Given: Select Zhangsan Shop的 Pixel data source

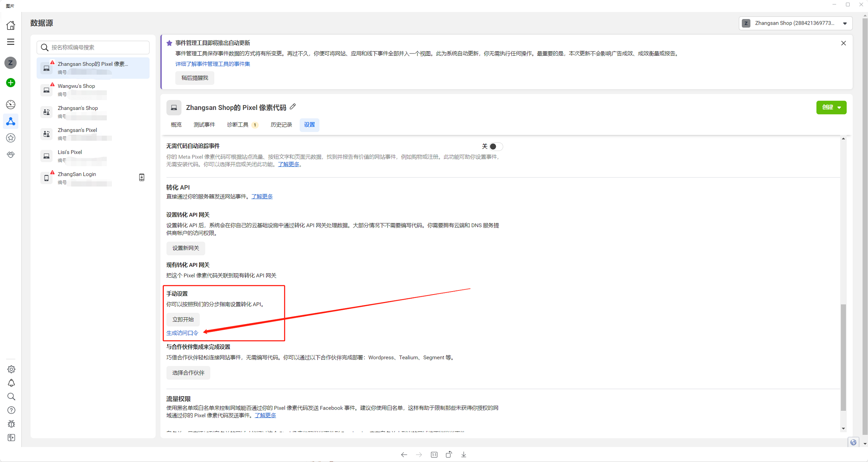Looking at the screenshot, I should [93, 68].
